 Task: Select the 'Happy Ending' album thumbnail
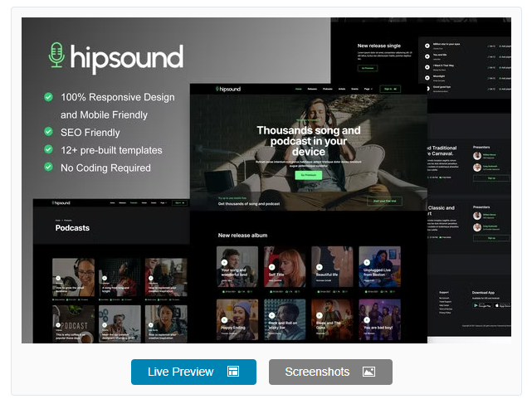(237, 319)
